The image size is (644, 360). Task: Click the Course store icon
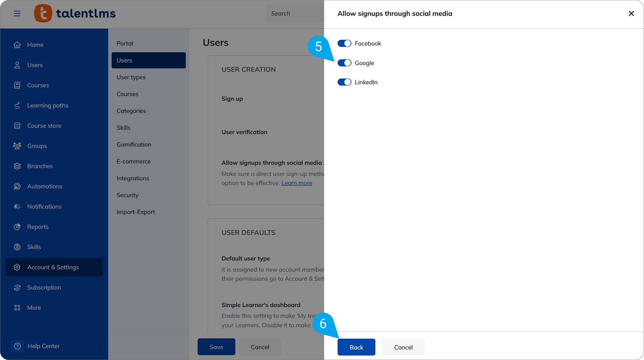pyautogui.click(x=17, y=125)
